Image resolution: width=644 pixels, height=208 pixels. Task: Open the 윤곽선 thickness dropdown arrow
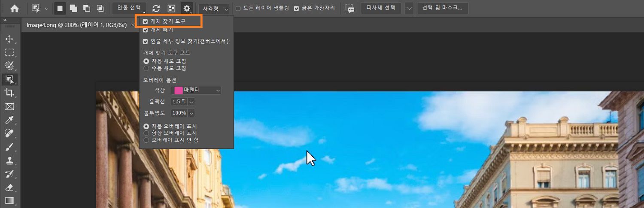coord(191,102)
